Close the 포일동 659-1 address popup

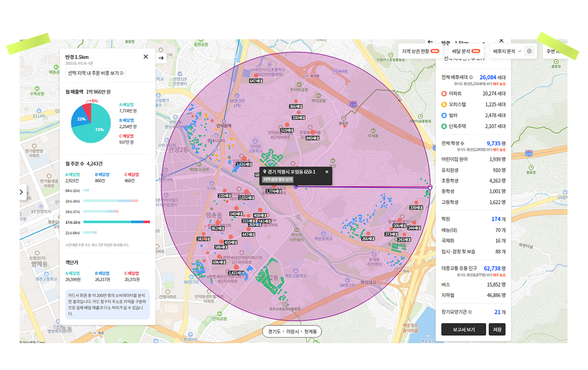pyautogui.click(x=327, y=172)
